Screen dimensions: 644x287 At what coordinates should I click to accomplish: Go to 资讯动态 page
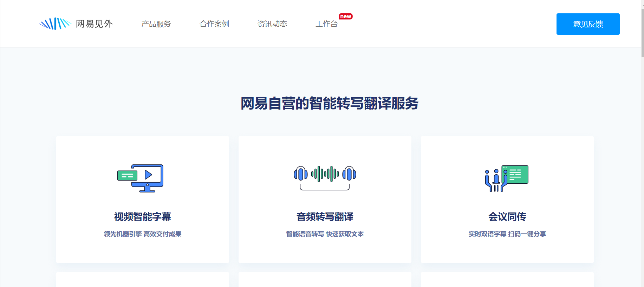272,24
